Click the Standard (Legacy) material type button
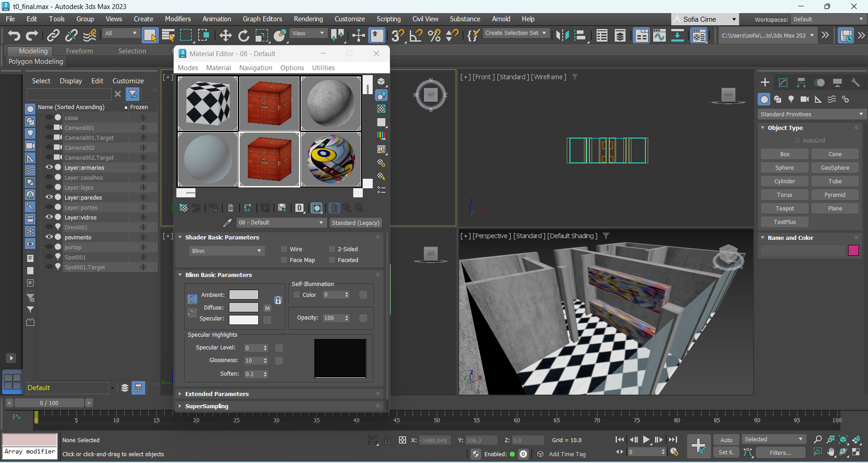 356,223
